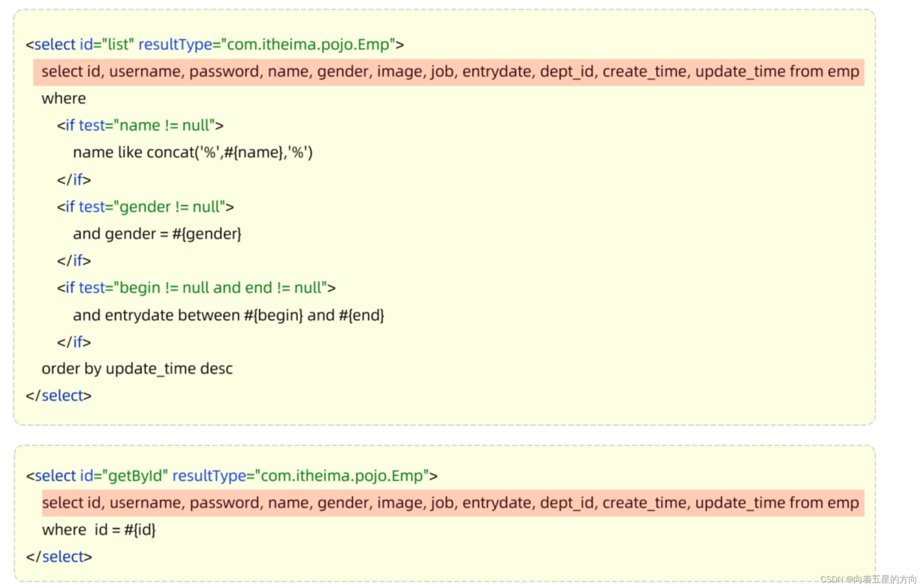Click the 'where' keyword in first block
This screenshot has height=588, width=923.
[x=64, y=98]
